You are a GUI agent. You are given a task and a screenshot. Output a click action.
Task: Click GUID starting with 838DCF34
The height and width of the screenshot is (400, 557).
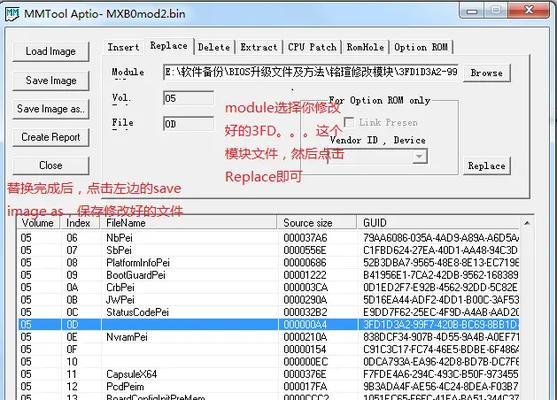pyautogui.click(x=441, y=337)
